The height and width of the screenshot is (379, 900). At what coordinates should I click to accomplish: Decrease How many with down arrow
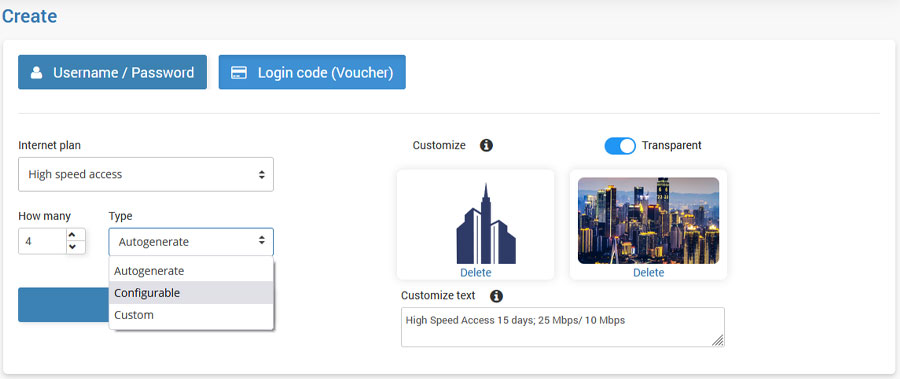pos(72,247)
